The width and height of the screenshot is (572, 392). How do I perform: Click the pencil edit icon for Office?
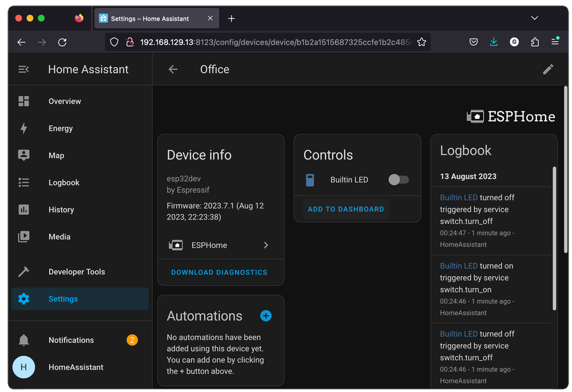(548, 69)
